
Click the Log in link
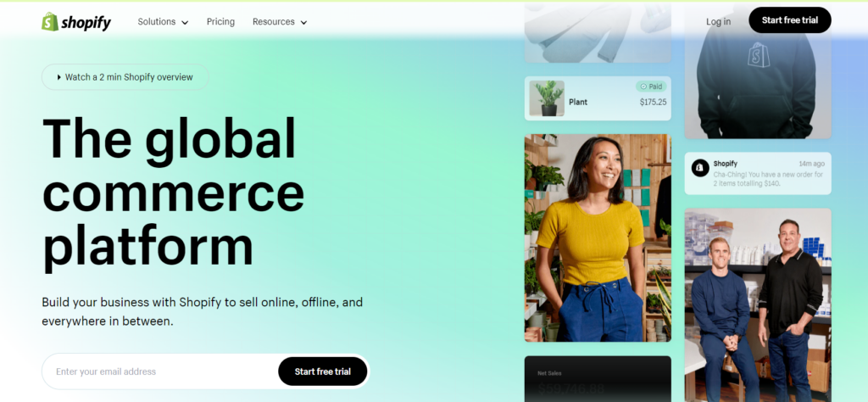point(718,22)
